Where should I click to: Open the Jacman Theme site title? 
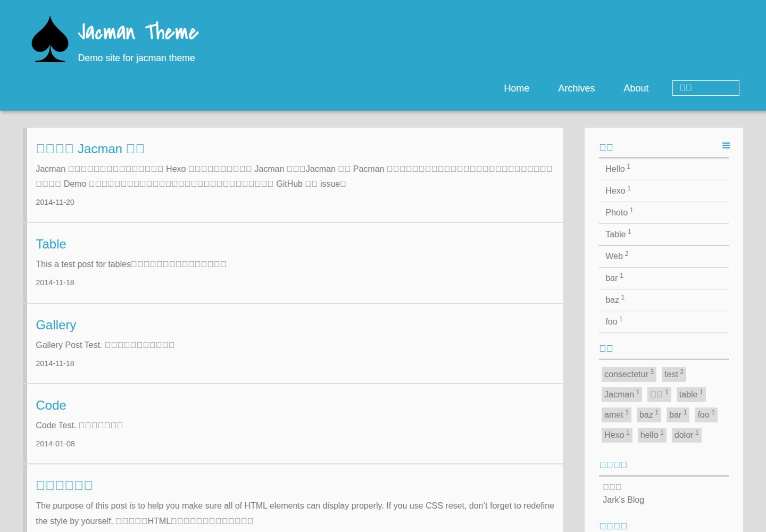pyautogui.click(x=138, y=32)
